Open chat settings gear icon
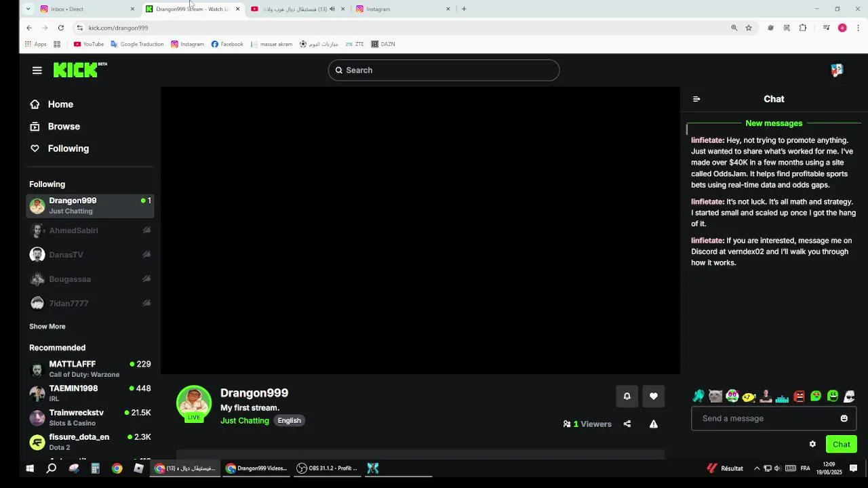This screenshot has width=868, height=488. (x=812, y=445)
